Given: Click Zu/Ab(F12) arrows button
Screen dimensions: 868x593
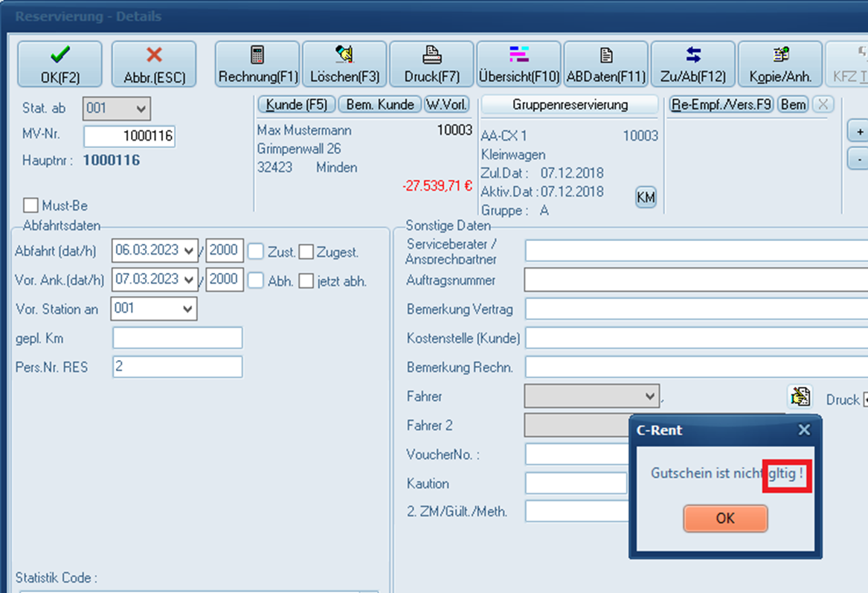Looking at the screenshot, I should click(692, 65).
